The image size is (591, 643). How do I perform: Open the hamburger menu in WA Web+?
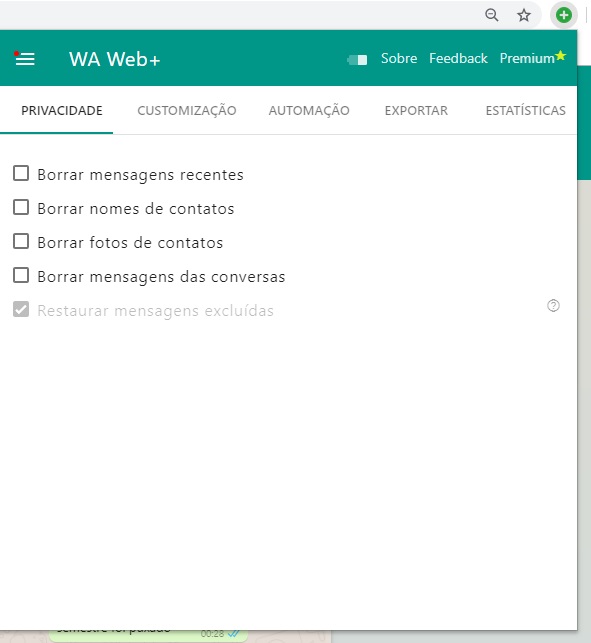25,59
